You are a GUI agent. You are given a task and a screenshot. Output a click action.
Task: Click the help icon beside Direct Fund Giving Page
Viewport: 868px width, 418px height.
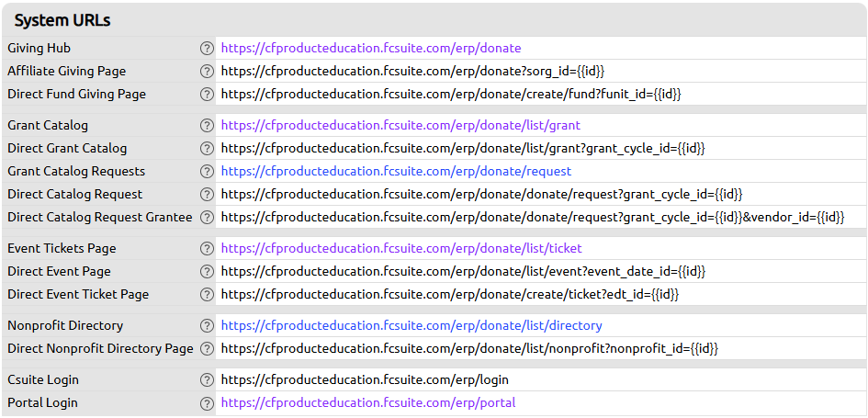(x=207, y=94)
